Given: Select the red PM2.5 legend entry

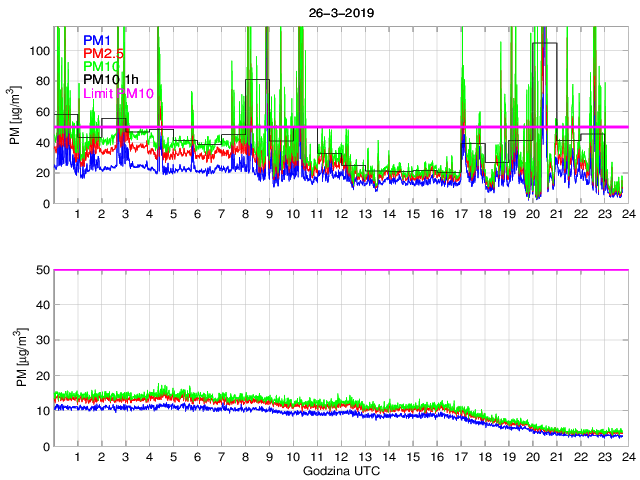Looking at the screenshot, I should (104, 53).
